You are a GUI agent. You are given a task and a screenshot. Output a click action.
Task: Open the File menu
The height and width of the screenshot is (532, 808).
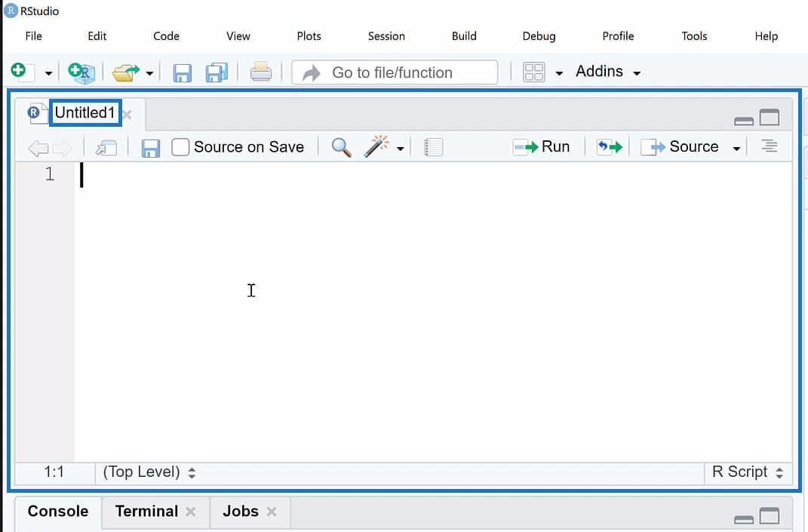(x=33, y=36)
